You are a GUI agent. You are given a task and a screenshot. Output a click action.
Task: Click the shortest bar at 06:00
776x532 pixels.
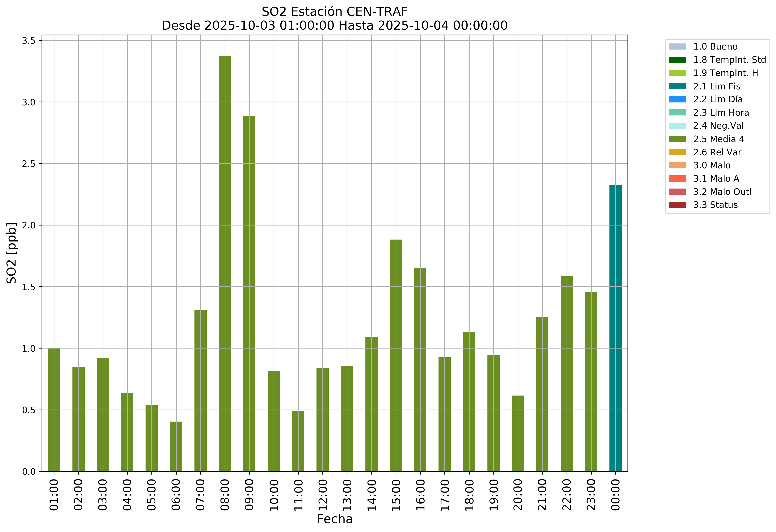(176, 447)
